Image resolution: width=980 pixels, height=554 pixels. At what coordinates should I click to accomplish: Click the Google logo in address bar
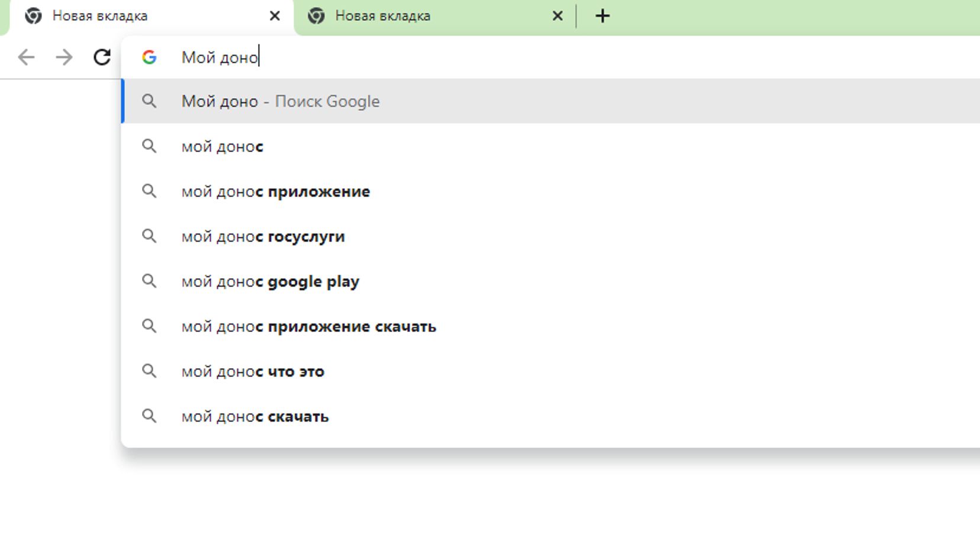coord(149,57)
